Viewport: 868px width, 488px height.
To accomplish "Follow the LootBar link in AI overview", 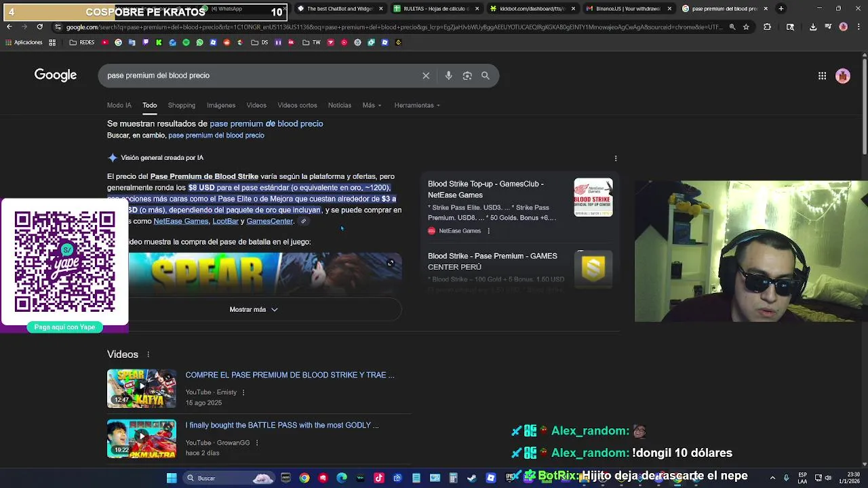I will [225, 221].
